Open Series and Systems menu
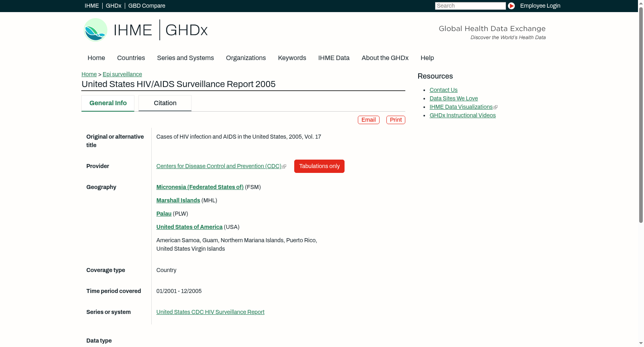The width and height of the screenshot is (644, 347). click(x=185, y=58)
